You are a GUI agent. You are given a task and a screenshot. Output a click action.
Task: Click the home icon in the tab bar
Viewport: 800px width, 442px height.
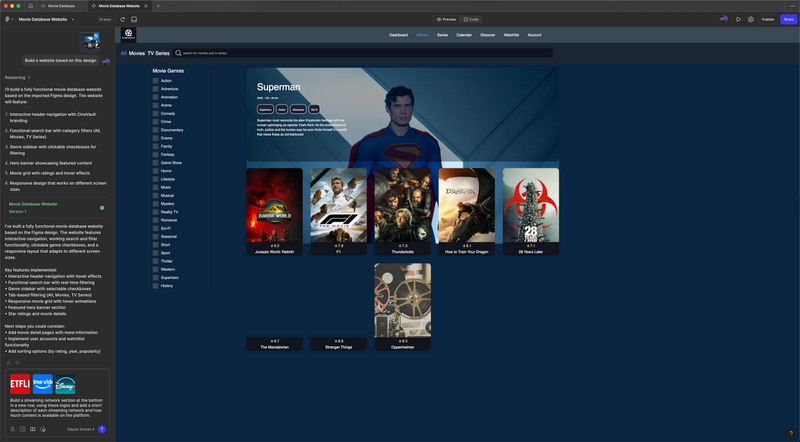point(31,6)
